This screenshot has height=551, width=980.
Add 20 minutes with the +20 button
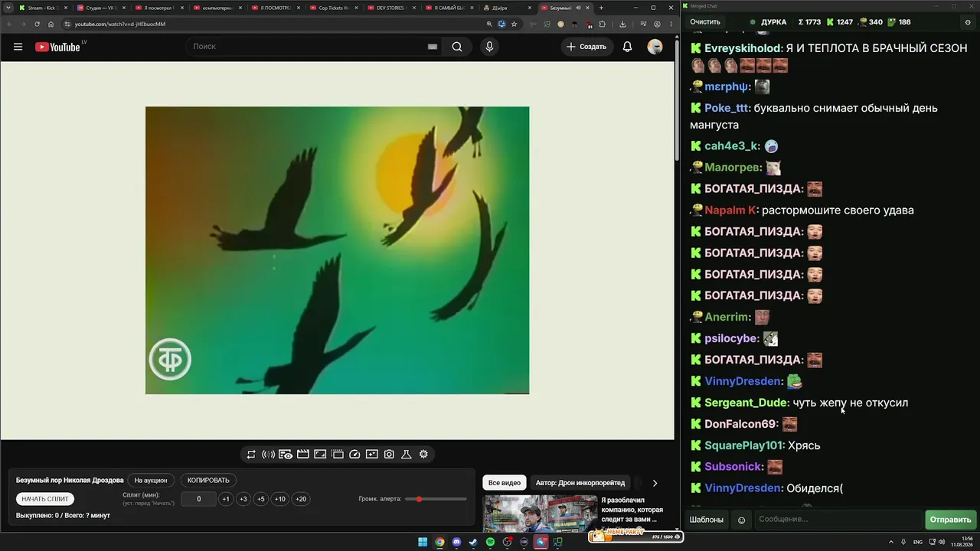pos(301,499)
